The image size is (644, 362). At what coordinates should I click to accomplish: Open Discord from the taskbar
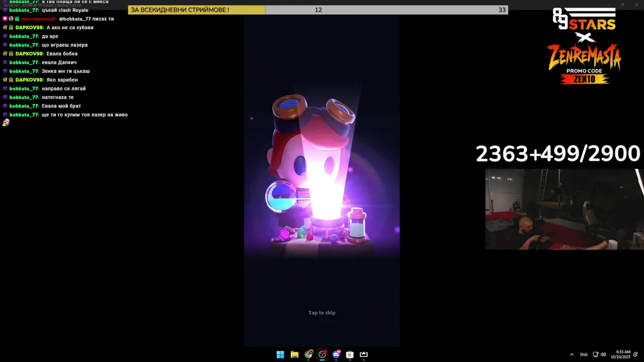tap(336, 354)
